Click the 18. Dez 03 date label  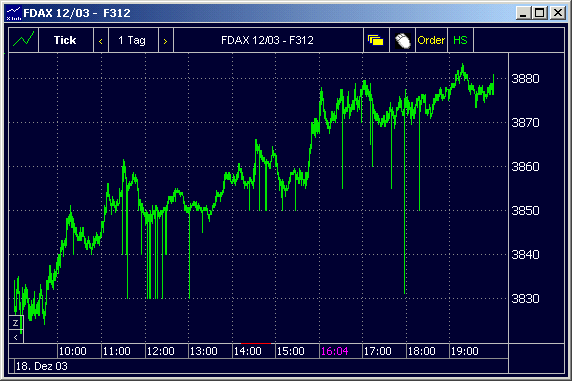[x=42, y=366]
